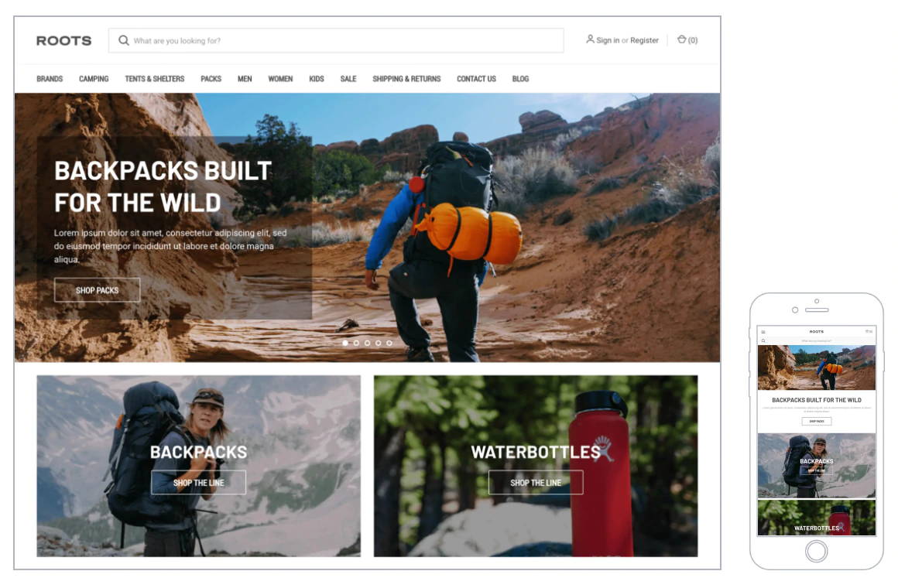Open the Sale page
The height and width of the screenshot is (588, 898).
click(348, 79)
